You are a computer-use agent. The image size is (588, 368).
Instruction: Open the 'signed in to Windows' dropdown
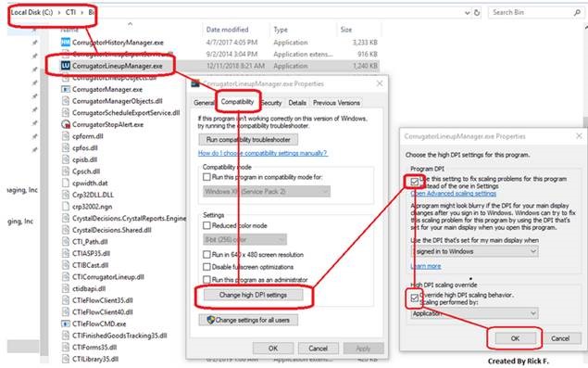(x=475, y=251)
